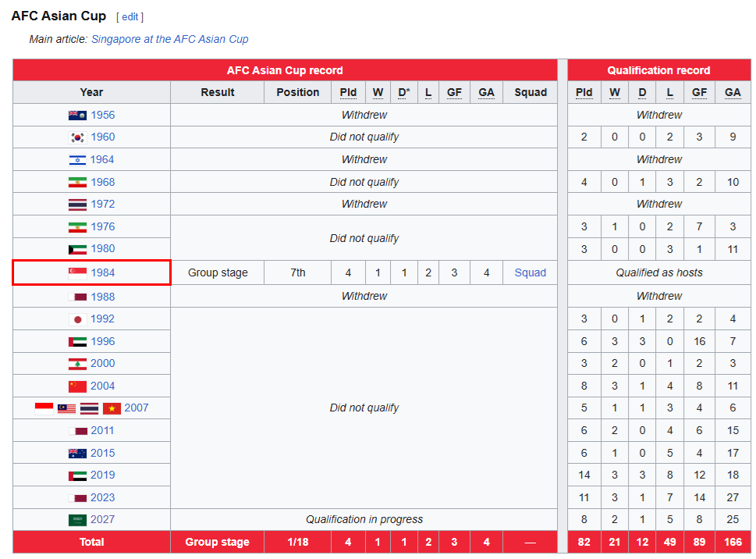This screenshot has height=559, width=756.
Task: Click the China flag next to 2004
Action: click(77, 386)
